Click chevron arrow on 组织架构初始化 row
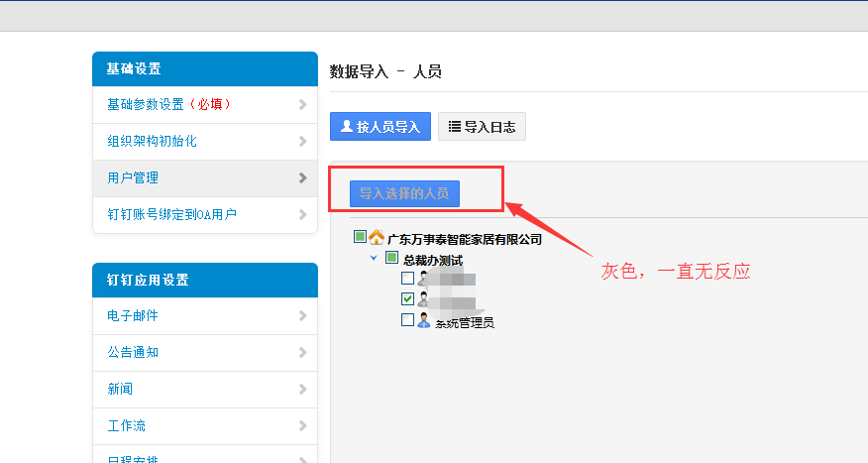This screenshot has width=868, height=463. (x=303, y=141)
